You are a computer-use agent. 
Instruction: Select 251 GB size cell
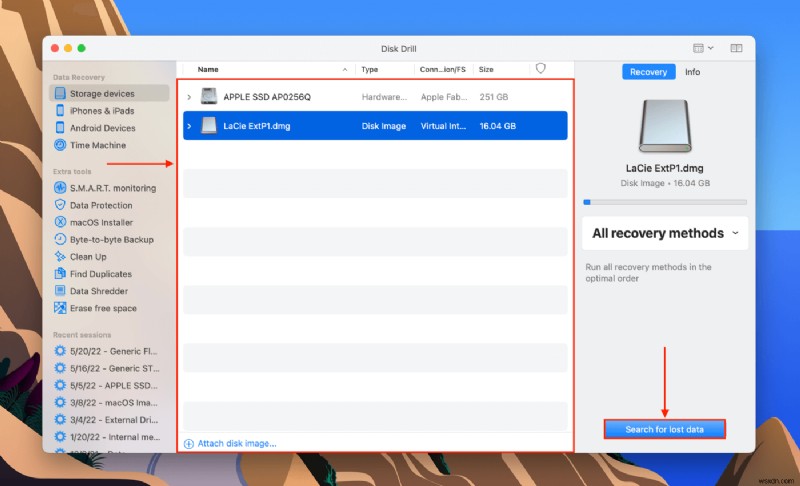click(493, 97)
